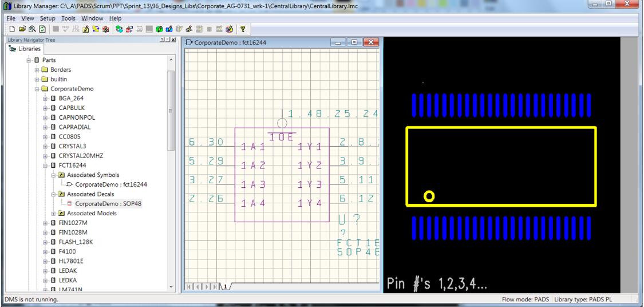Open the Tools menu
Screen dimensions: 644x307
click(68, 18)
